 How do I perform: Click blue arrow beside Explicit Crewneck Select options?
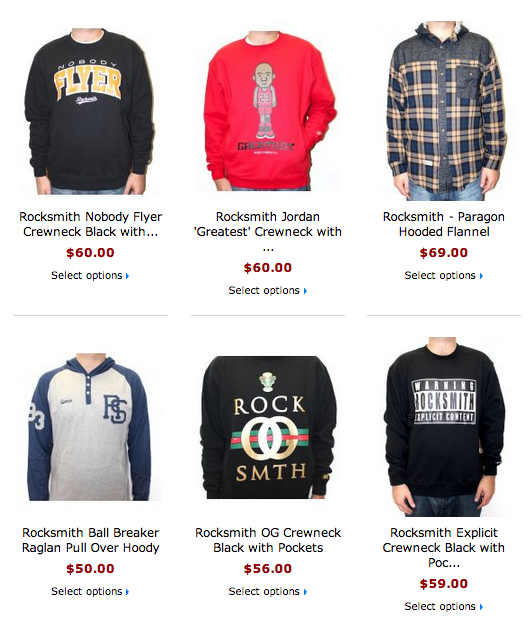point(481,607)
